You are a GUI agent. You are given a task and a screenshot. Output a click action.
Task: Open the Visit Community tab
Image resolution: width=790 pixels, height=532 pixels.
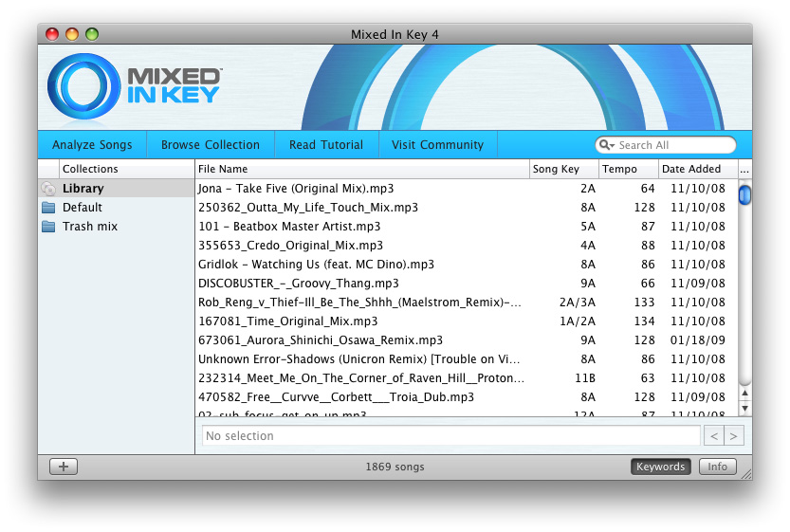coord(437,145)
